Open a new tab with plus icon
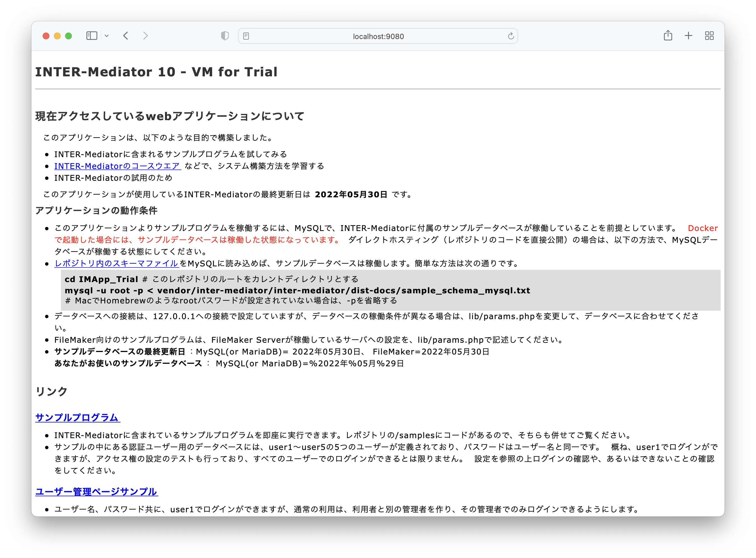This screenshot has width=756, height=558. pyautogui.click(x=688, y=36)
